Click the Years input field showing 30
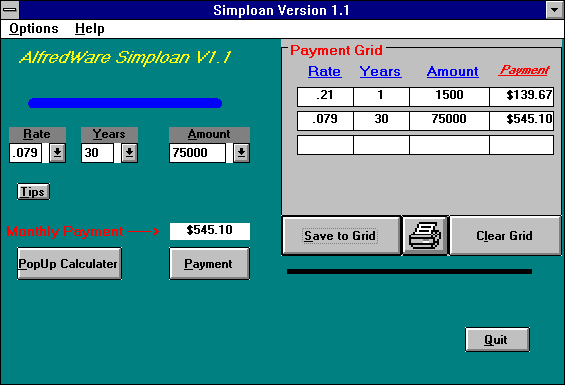The image size is (565, 385). click(x=98, y=153)
